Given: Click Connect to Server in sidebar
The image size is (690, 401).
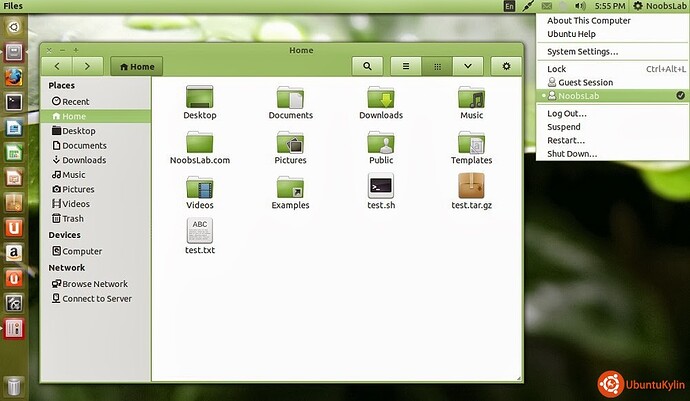Looking at the screenshot, I should pos(96,298).
